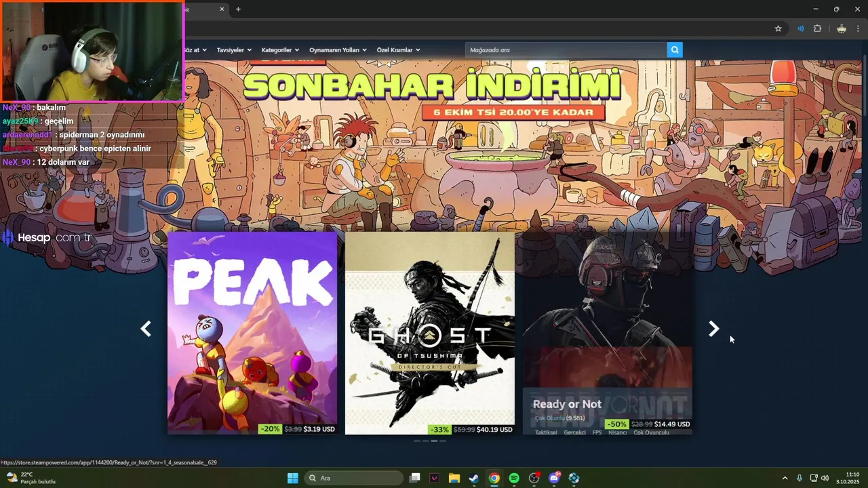Expand the Kategoriler dropdown menu
This screenshot has height=488, width=868.
click(280, 50)
